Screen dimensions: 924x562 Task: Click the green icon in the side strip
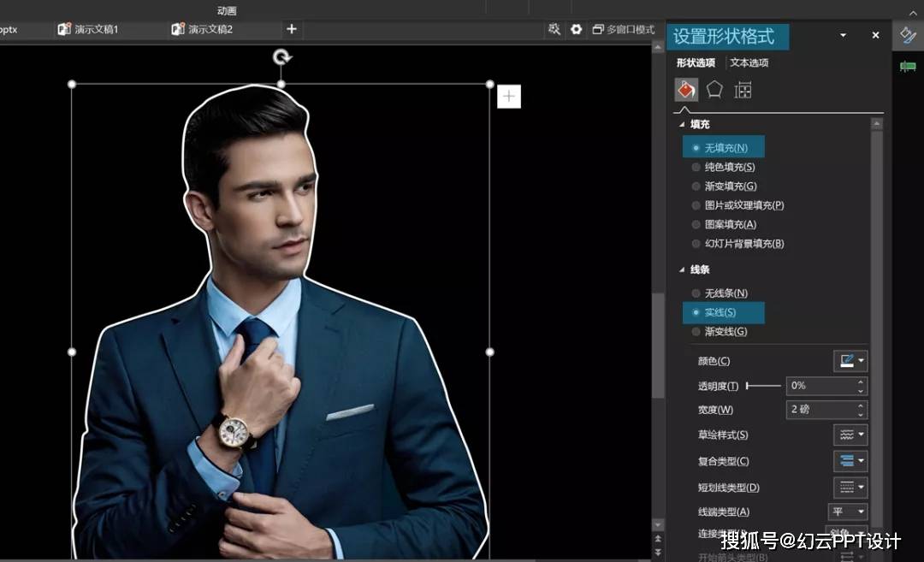(x=908, y=66)
